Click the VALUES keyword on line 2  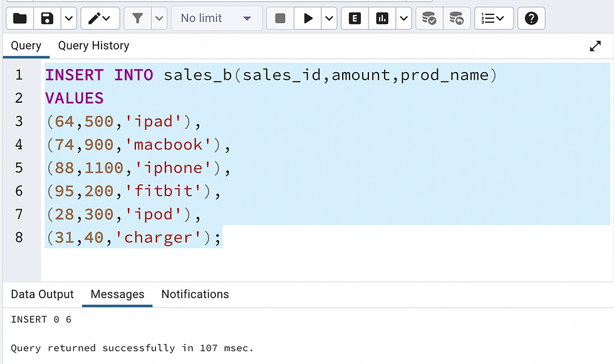click(x=75, y=98)
